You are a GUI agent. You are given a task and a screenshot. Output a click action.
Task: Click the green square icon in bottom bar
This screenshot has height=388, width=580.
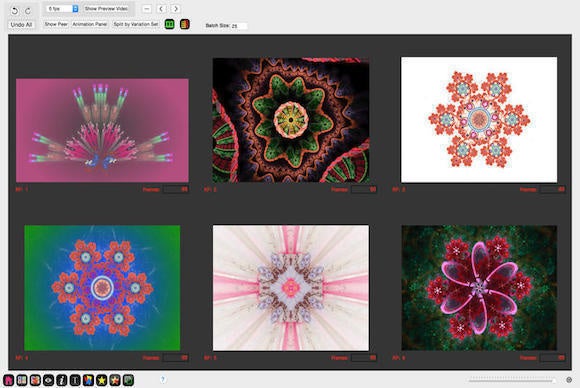[128, 380]
